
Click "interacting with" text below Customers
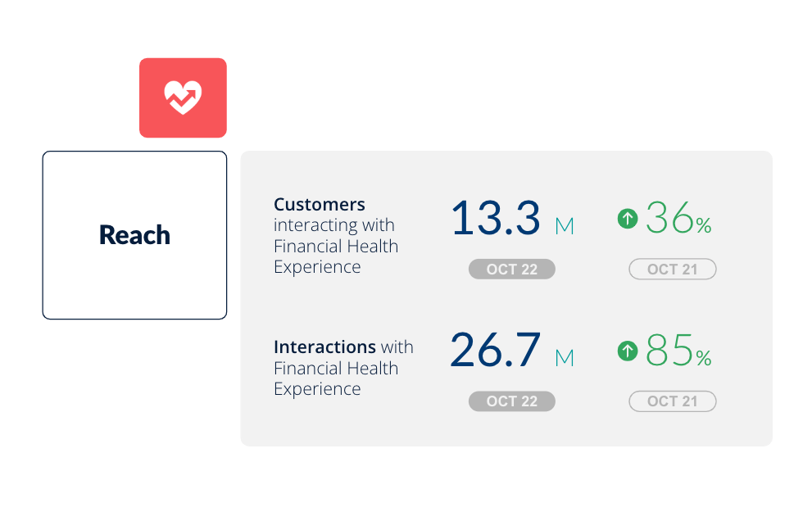pos(334,225)
